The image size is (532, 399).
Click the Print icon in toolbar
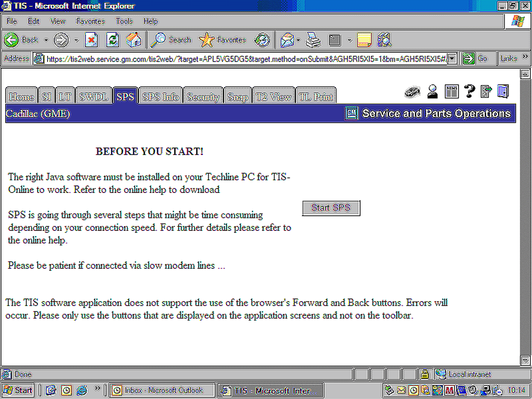(x=313, y=39)
